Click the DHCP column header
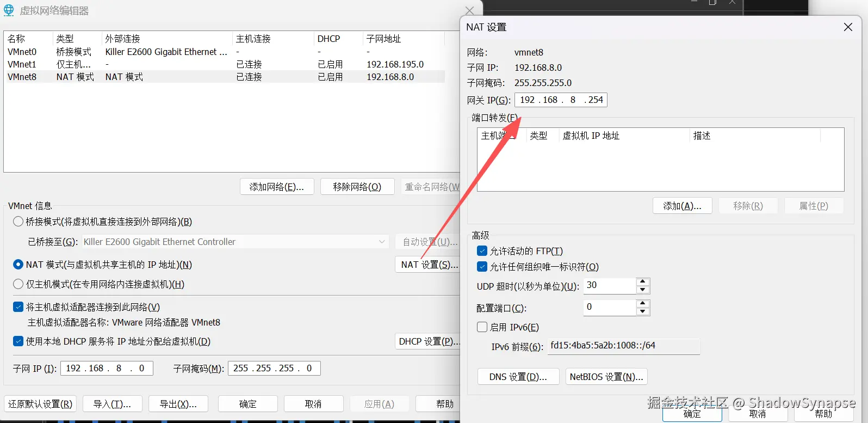This screenshot has height=423, width=868. [338, 39]
